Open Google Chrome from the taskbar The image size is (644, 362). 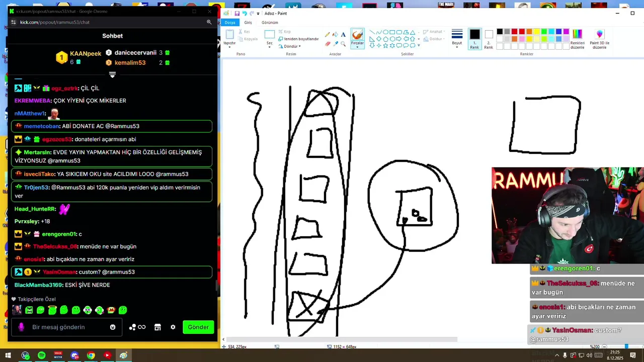pos(91,355)
